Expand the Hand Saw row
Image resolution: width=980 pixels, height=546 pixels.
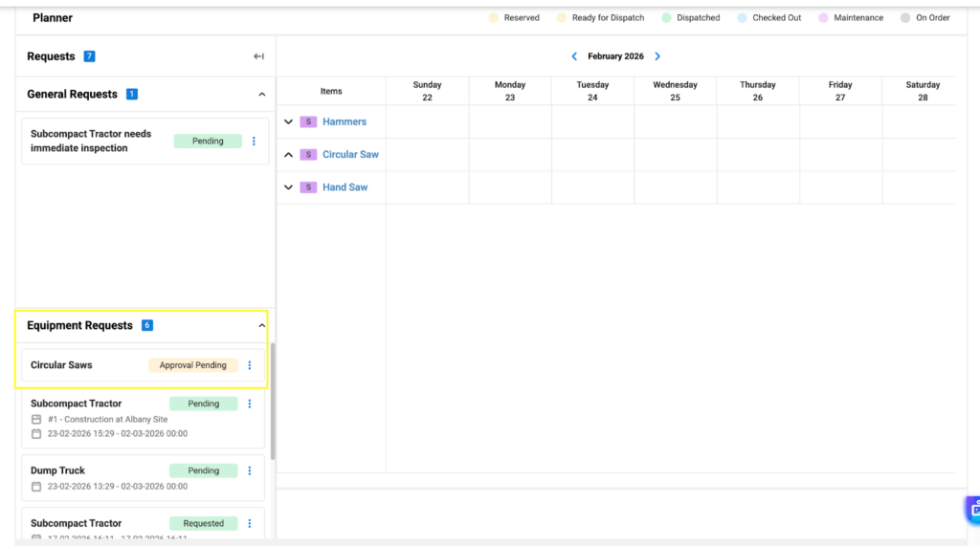288,187
